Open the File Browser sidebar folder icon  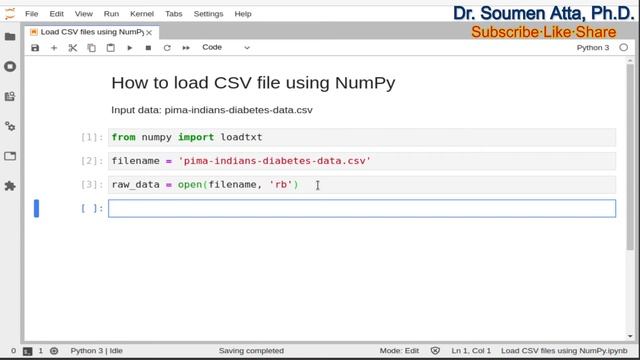click(x=10, y=37)
